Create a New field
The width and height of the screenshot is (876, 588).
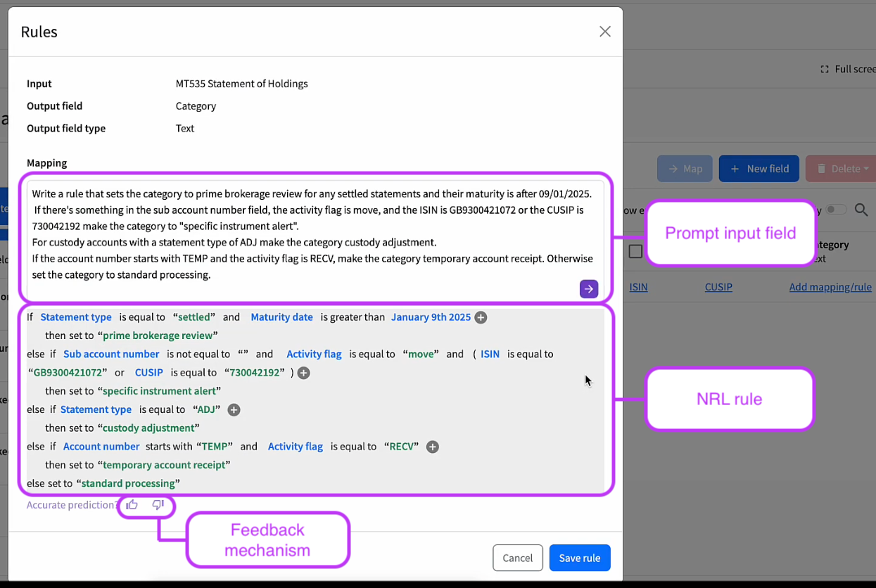(758, 168)
